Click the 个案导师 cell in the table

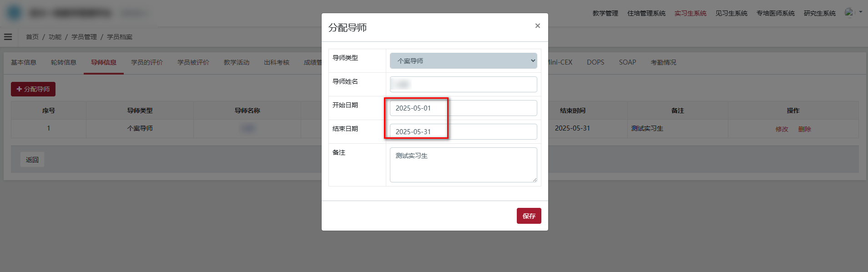[x=140, y=128]
